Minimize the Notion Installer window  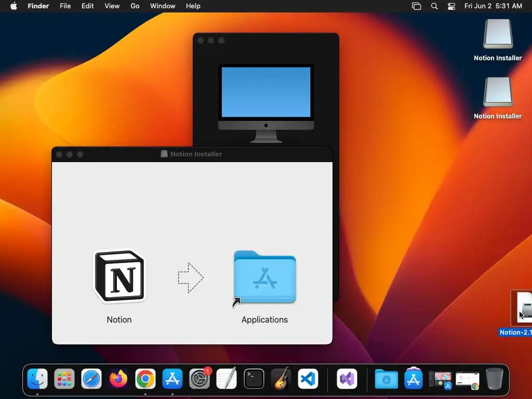tap(70, 154)
